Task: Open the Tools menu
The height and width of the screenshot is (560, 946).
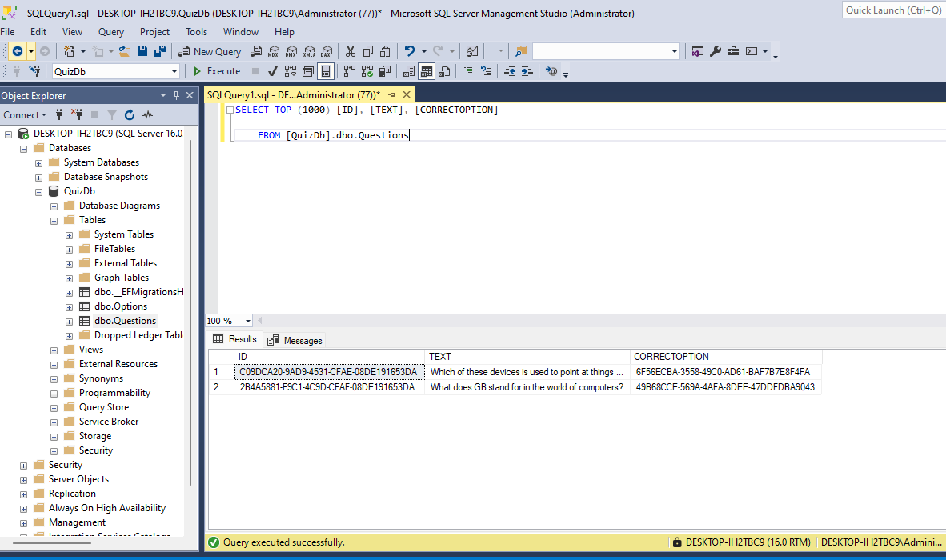Action: point(196,32)
